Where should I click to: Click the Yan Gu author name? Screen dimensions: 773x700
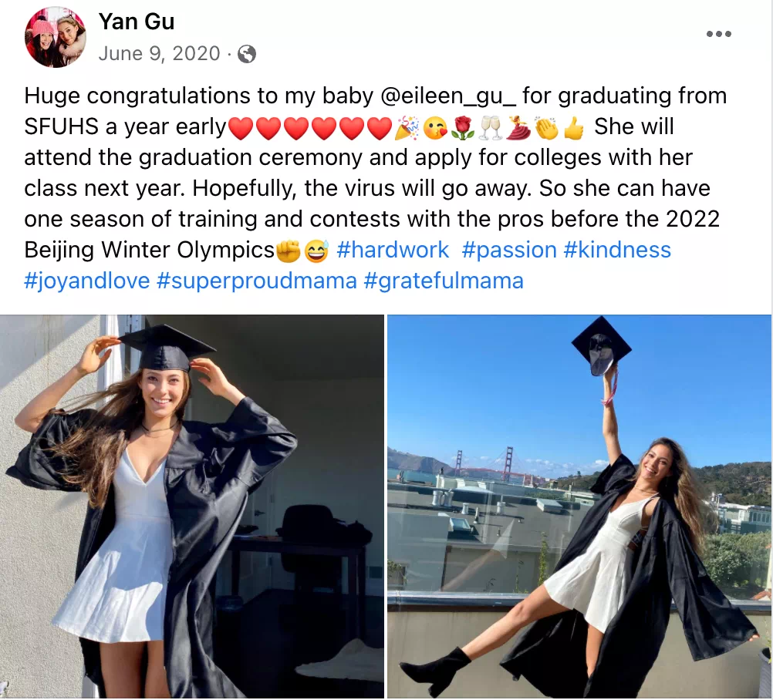(137, 22)
